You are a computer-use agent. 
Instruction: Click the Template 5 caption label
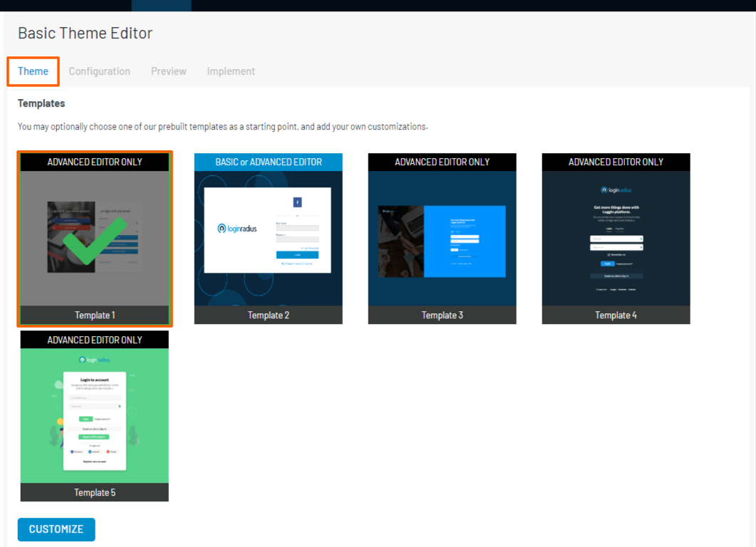(94, 492)
